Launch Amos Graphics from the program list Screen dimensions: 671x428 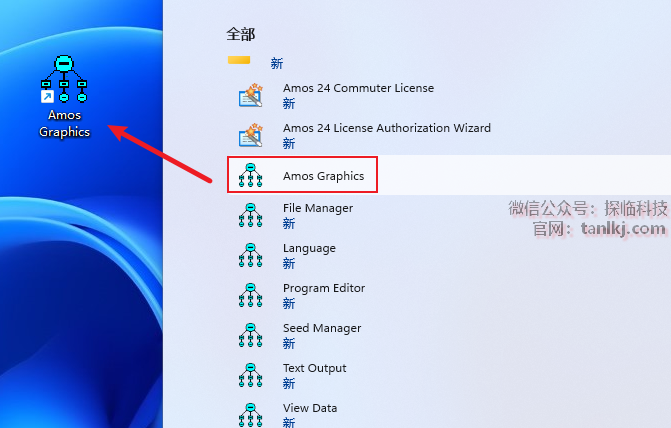323,176
